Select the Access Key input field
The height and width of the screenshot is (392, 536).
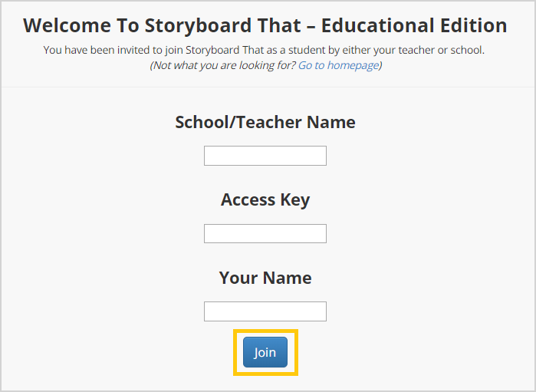click(265, 234)
